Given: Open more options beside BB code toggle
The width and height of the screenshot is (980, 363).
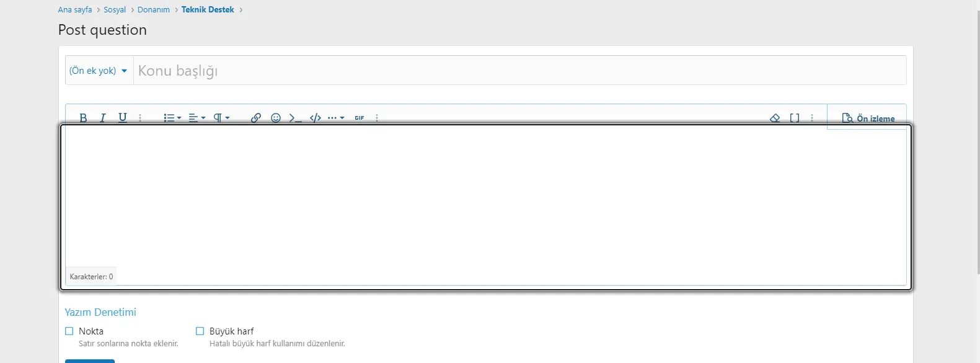Looking at the screenshot, I should pos(812,118).
